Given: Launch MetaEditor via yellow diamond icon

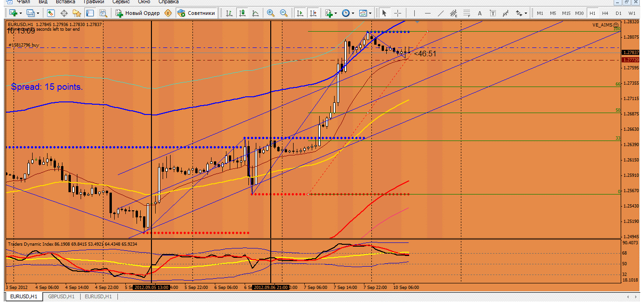Looking at the screenshot, I should [x=168, y=13].
